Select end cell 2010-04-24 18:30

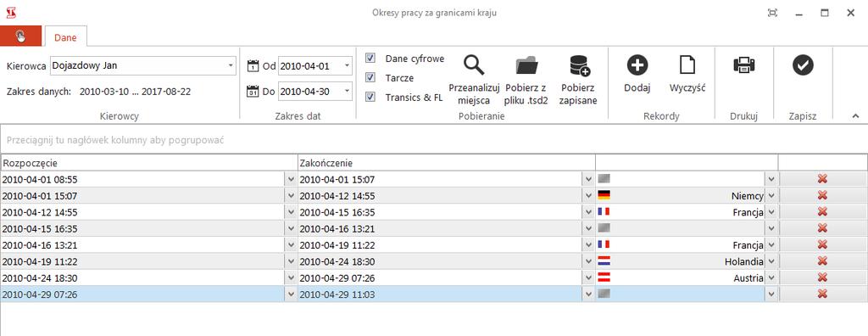click(x=440, y=261)
